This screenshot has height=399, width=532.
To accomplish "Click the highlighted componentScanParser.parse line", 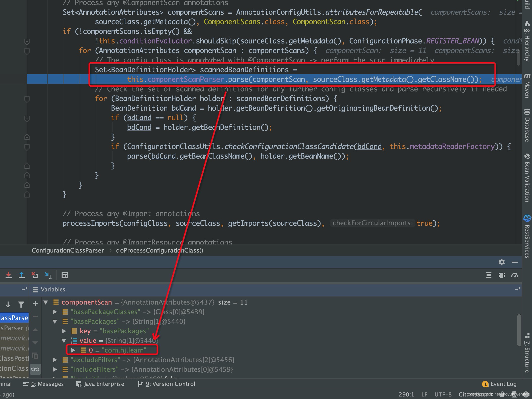I will click(x=304, y=80).
